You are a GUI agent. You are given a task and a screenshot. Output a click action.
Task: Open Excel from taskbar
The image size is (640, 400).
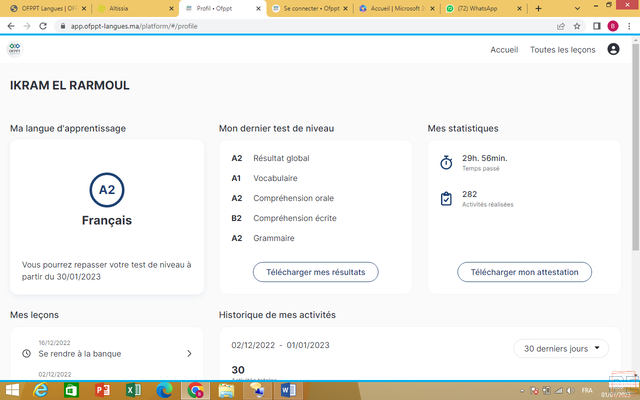[x=133, y=391]
